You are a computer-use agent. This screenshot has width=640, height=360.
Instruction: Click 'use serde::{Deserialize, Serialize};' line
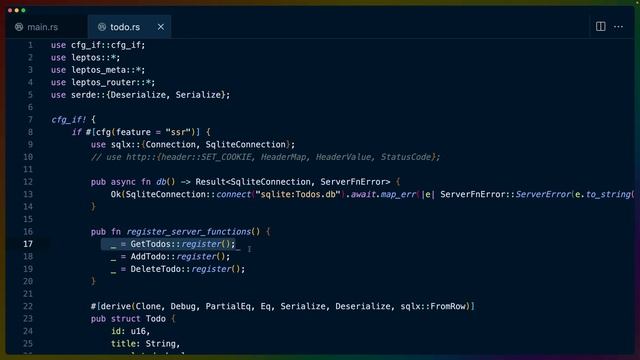click(140, 95)
